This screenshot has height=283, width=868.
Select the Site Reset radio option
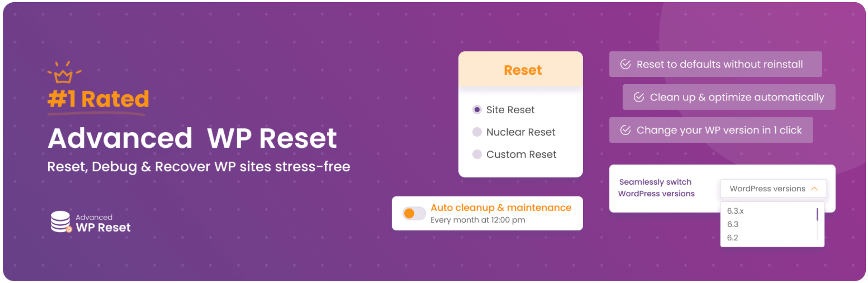click(477, 110)
